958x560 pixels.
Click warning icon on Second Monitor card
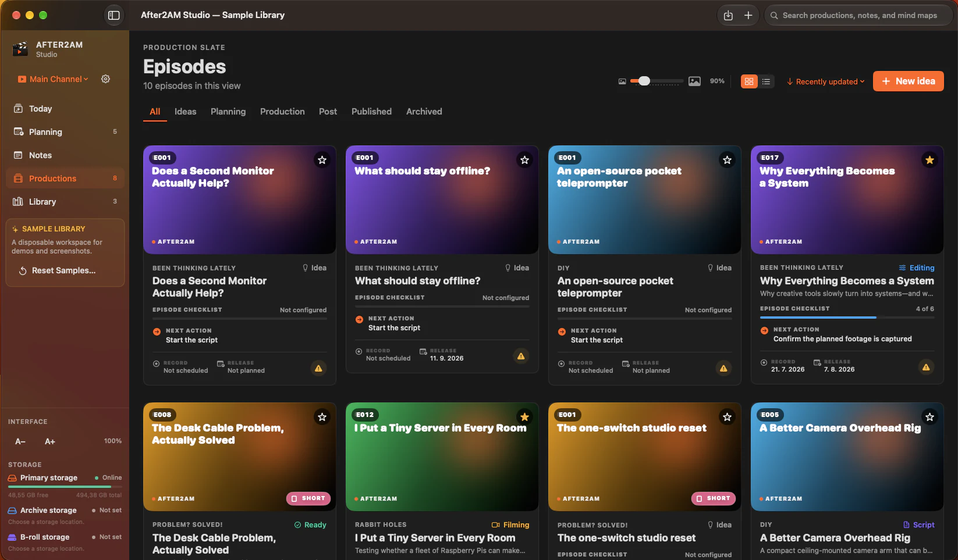tap(318, 368)
